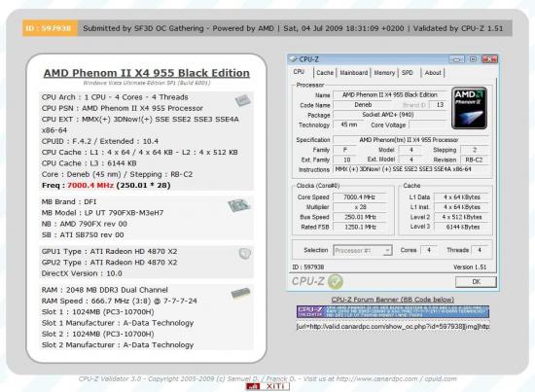
Task: Open the About tab
Action: click(x=433, y=73)
